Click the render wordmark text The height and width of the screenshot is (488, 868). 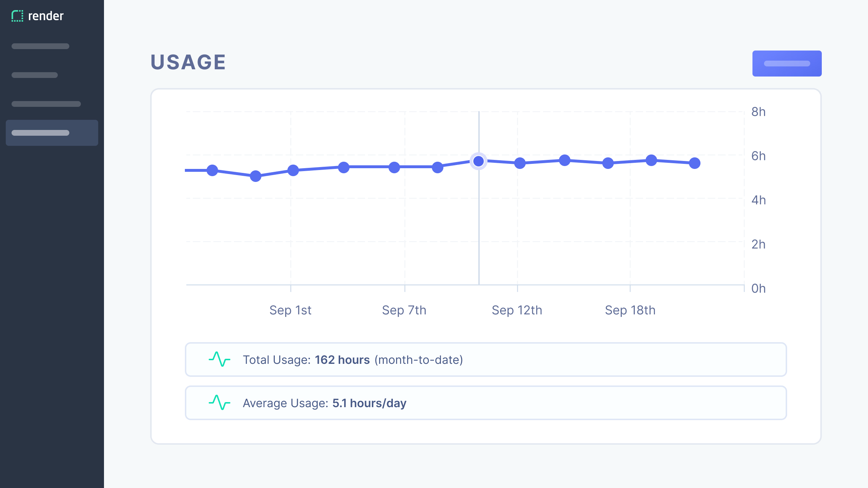(x=46, y=16)
